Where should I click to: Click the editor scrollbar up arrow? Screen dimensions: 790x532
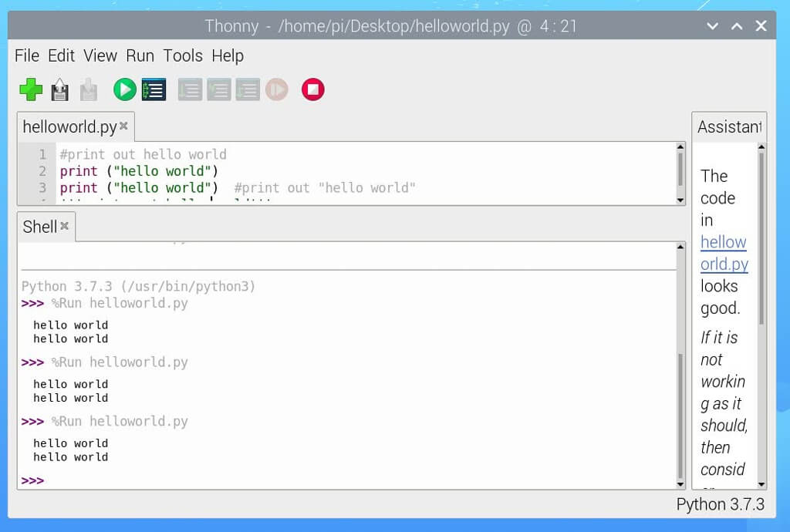coord(680,147)
